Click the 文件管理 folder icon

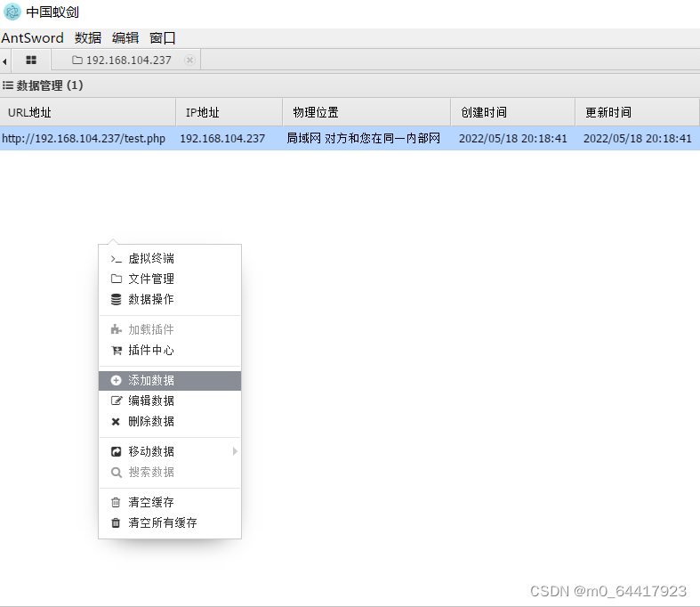tap(116, 279)
